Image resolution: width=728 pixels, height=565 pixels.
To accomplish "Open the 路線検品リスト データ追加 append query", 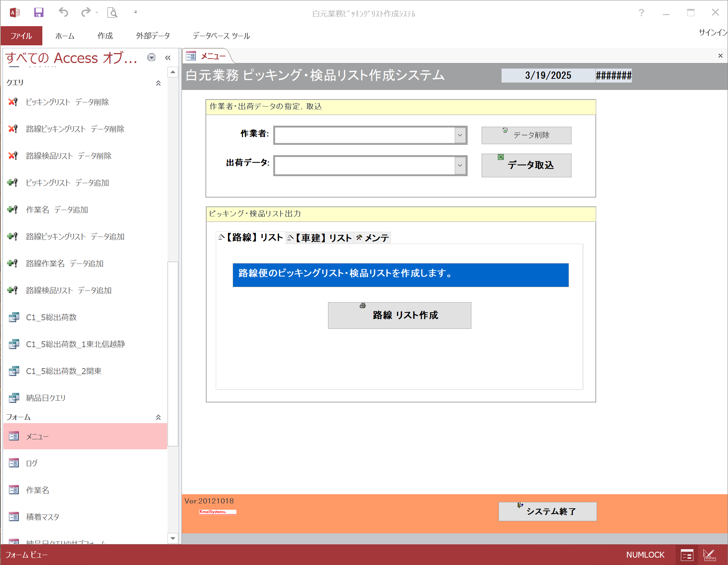I will pos(68,290).
